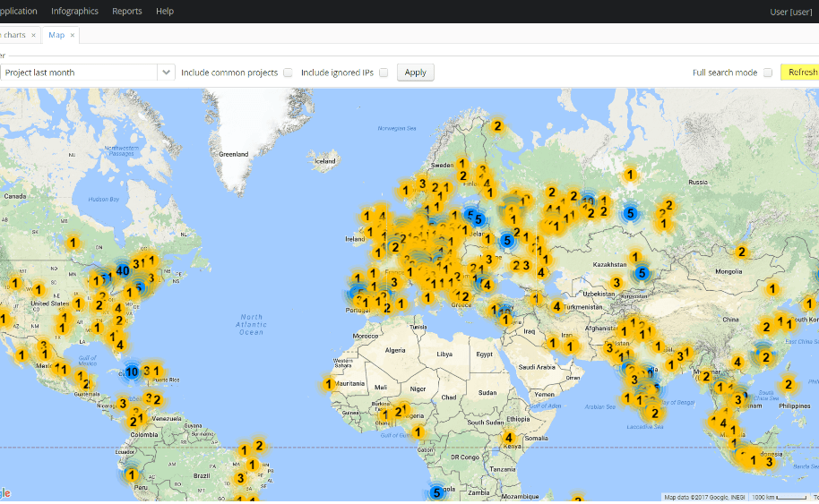Click the Saudi Arabia map label

click(537, 367)
